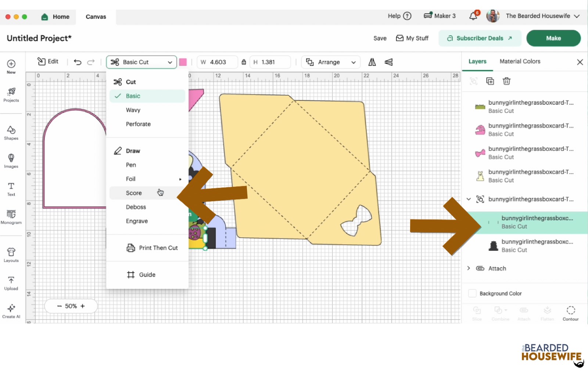The image size is (588, 374).
Task: Switch to Material Colors tab
Action: 520,61
